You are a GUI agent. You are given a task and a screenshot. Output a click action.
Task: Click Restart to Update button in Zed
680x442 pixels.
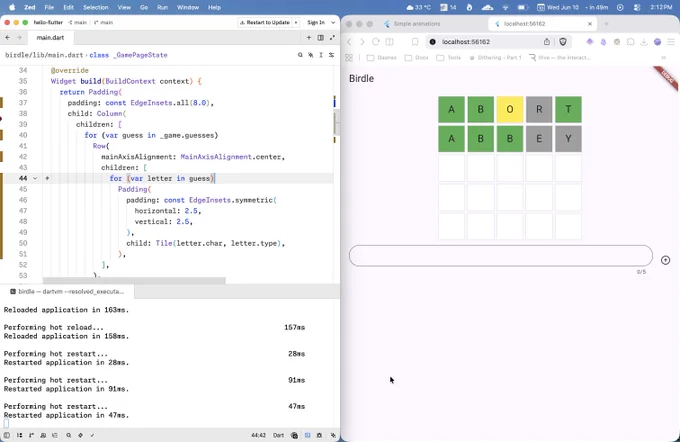coord(265,23)
